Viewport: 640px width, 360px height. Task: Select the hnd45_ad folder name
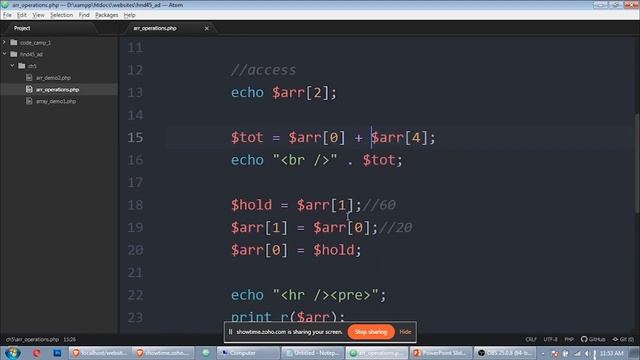[x=31, y=54]
